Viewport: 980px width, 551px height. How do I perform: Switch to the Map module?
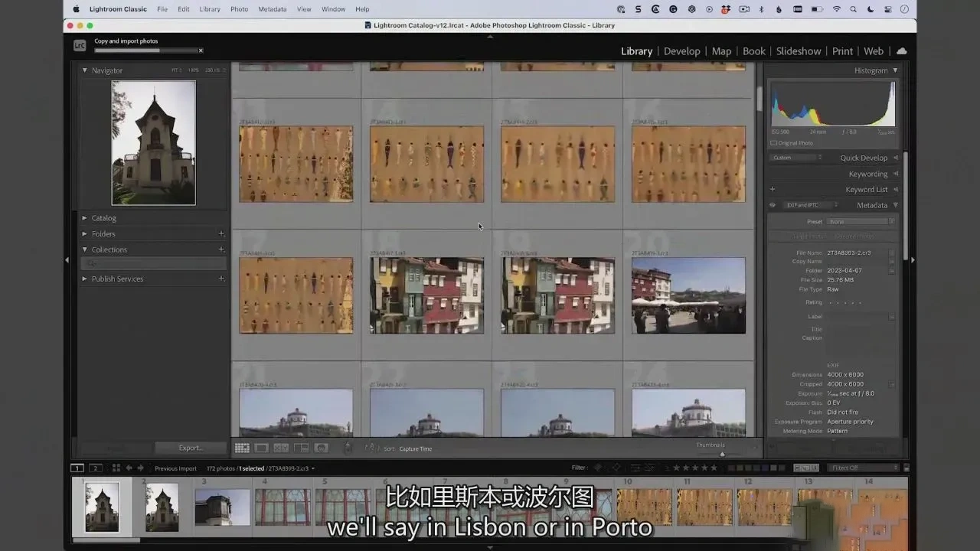[721, 51]
